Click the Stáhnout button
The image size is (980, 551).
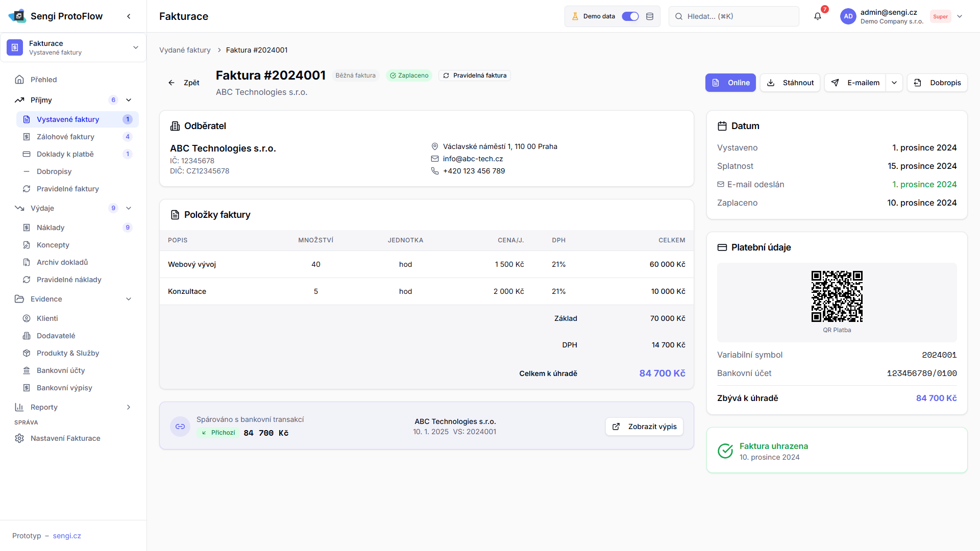pos(790,83)
